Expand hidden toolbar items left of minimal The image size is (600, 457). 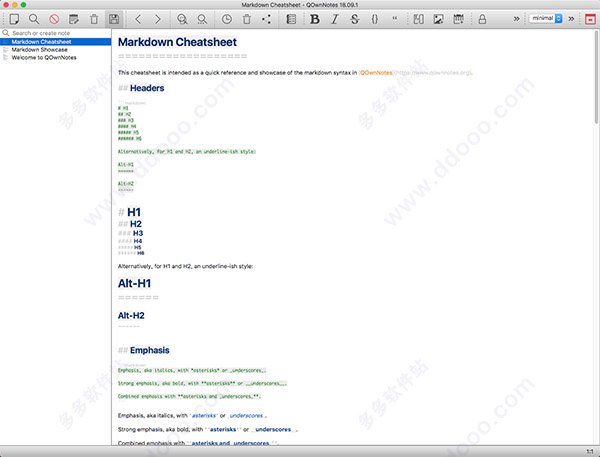pos(517,18)
